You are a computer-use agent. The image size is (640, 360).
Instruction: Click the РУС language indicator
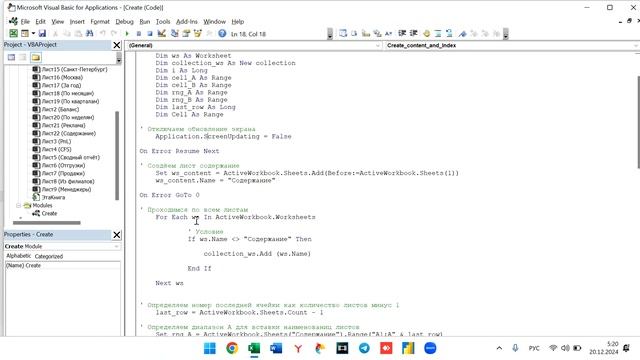point(534,348)
